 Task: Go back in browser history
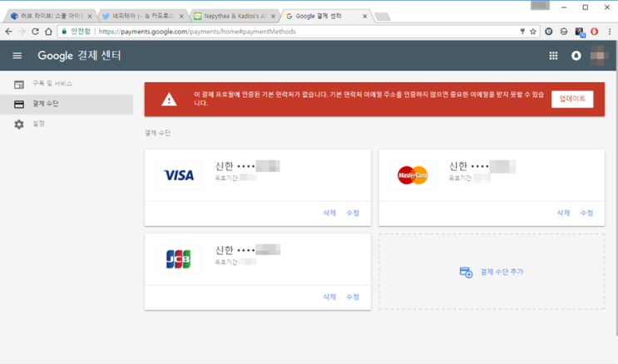(8, 32)
